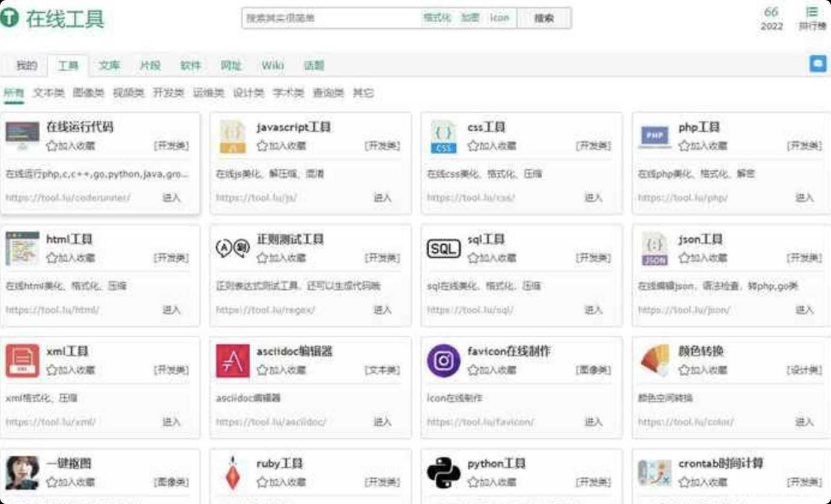Add 颜色转换 to favorites star

(x=684, y=370)
